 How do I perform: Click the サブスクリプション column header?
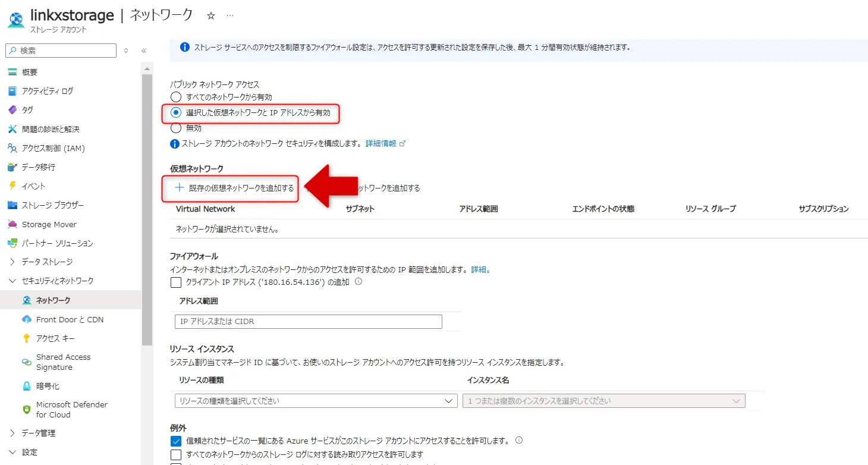[824, 209]
